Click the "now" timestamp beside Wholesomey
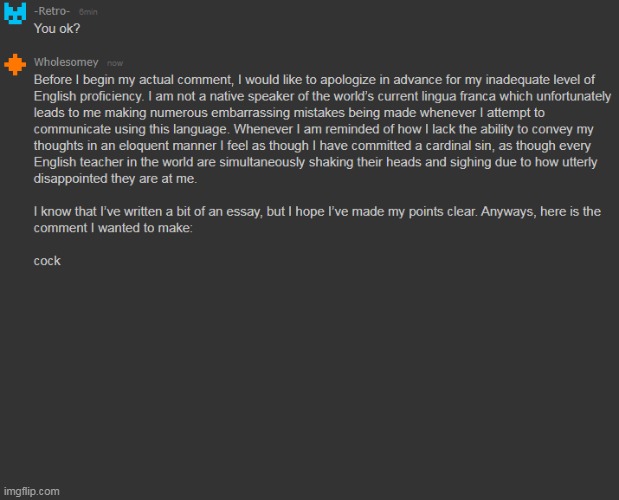Viewport: 619px width, 500px height. click(115, 63)
